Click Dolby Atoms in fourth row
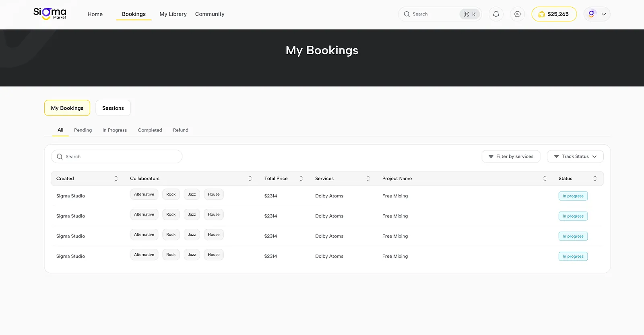The width and height of the screenshot is (644, 335). (329, 256)
